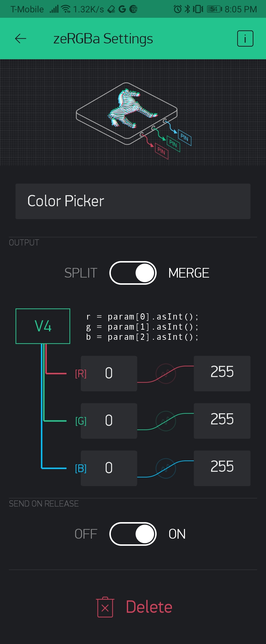Open the widget info icon
This screenshot has height=644, width=266.
click(x=245, y=38)
